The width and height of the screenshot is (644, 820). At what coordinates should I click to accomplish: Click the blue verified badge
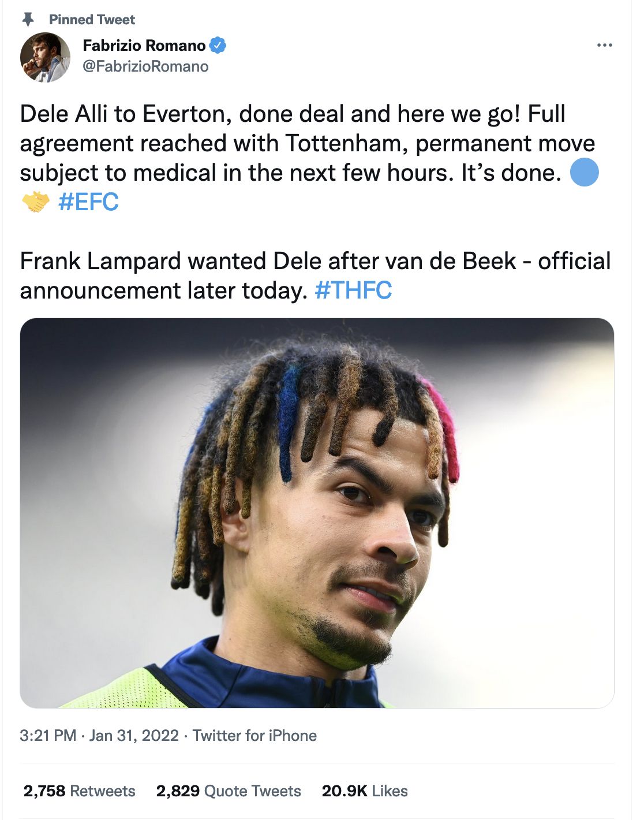tap(217, 45)
